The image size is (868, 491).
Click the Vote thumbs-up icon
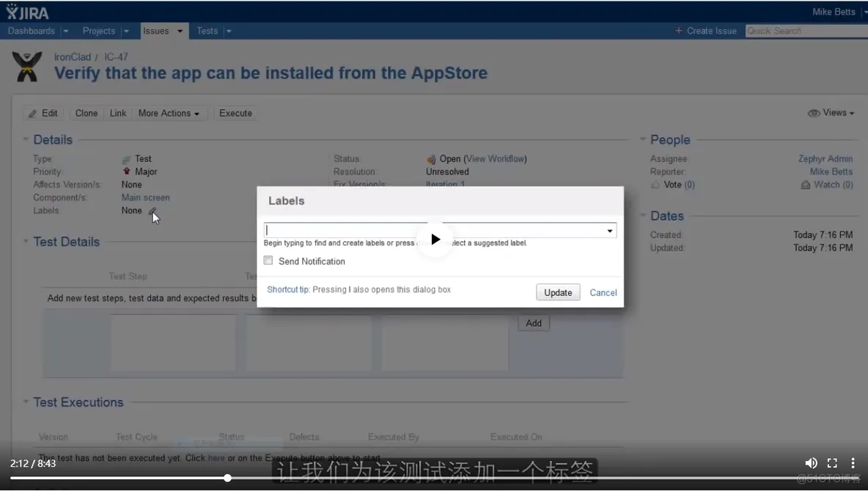[x=655, y=185]
